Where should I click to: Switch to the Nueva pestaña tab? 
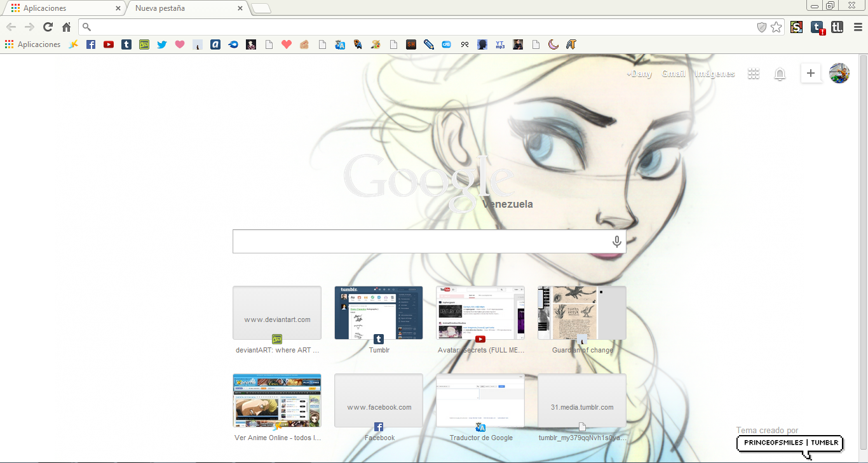[x=184, y=8]
